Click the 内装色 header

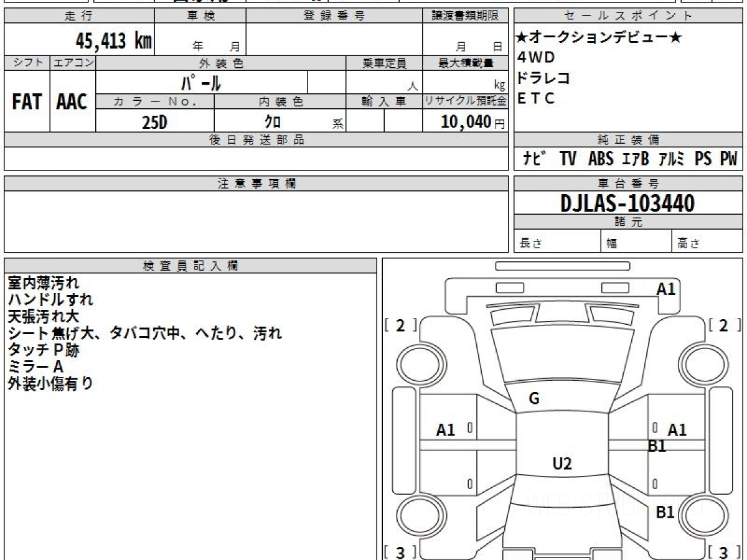[x=280, y=101]
